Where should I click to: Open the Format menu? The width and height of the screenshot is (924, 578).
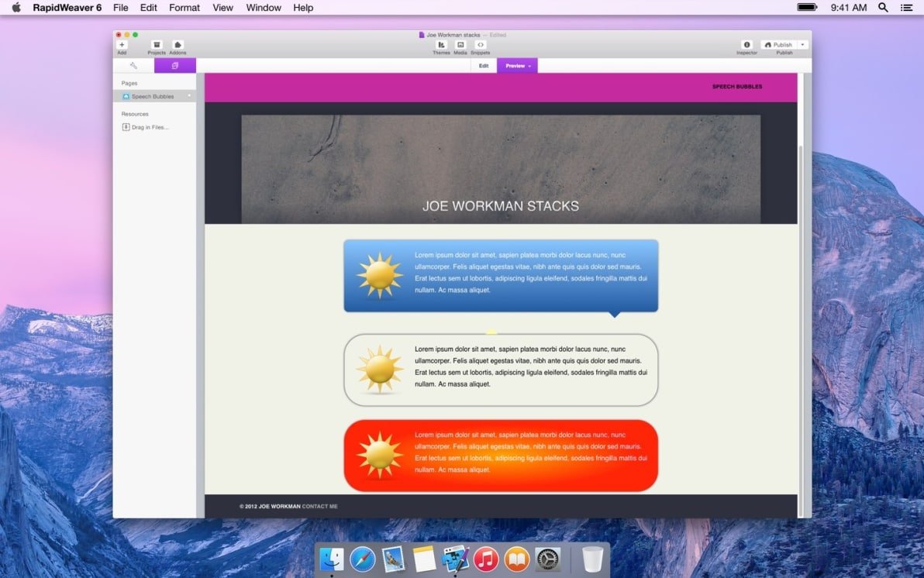[184, 8]
